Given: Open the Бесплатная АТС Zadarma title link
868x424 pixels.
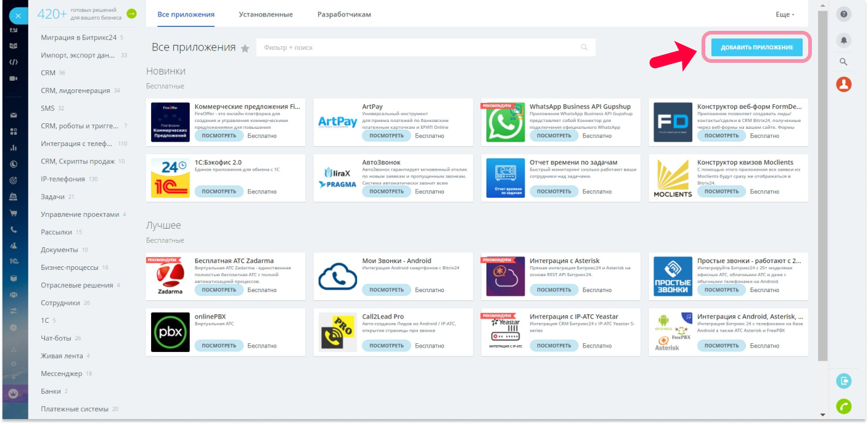Looking at the screenshot, I should point(234,261).
